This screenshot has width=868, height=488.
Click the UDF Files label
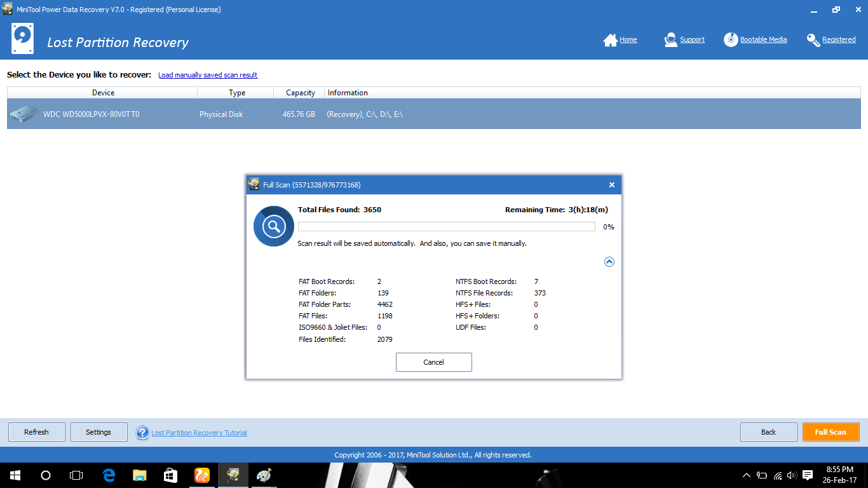tap(471, 327)
